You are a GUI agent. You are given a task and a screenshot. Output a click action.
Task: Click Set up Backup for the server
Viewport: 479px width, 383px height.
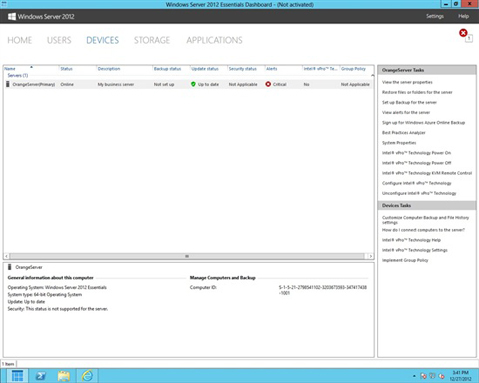pyautogui.click(x=409, y=102)
